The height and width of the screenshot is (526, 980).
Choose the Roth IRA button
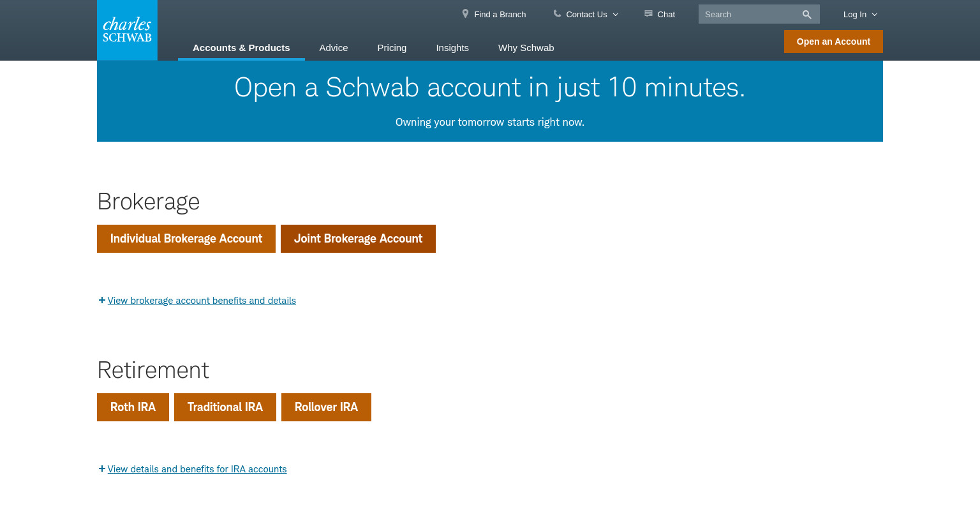point(133,407)
